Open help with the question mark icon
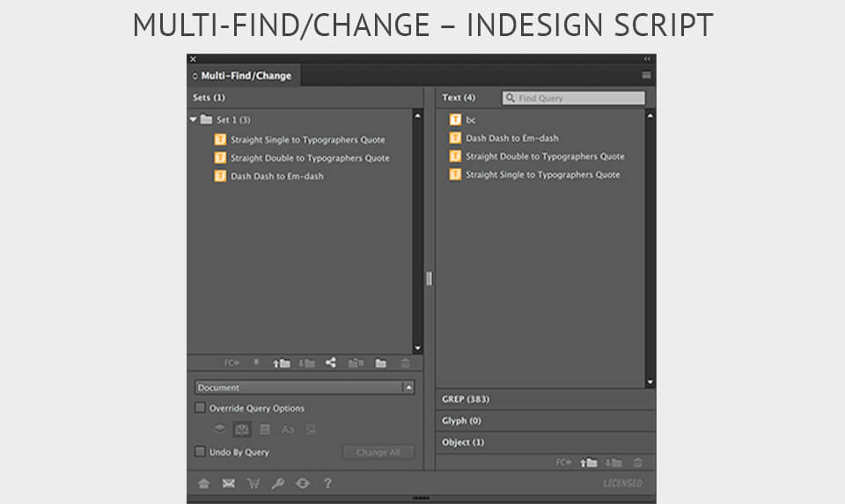 tap(327, 484)
